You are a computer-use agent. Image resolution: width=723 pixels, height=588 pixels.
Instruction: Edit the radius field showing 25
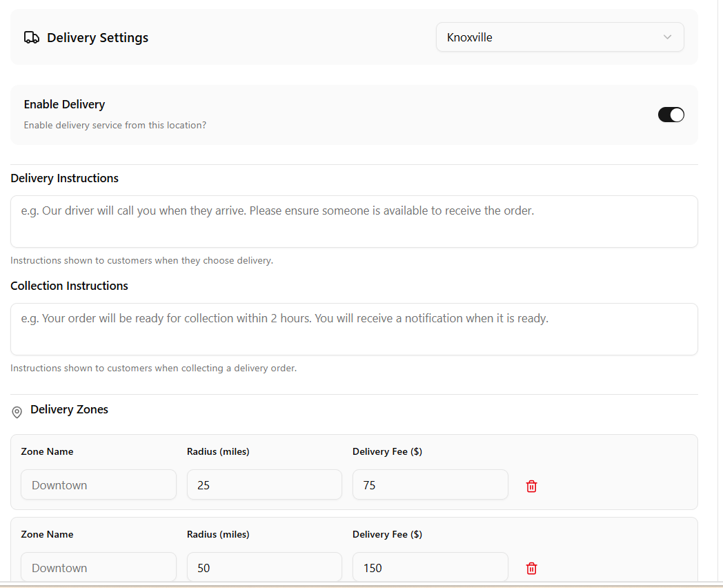coord(264,484)
